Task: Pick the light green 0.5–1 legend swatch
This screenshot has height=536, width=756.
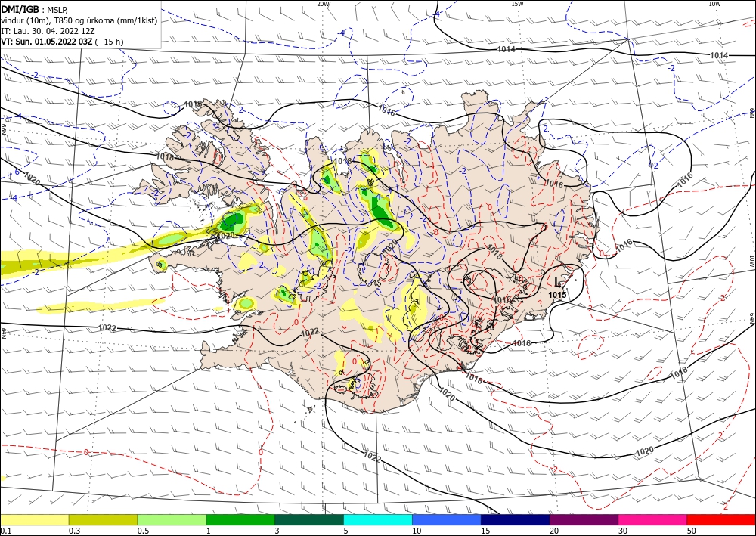Action: point(172,519)
